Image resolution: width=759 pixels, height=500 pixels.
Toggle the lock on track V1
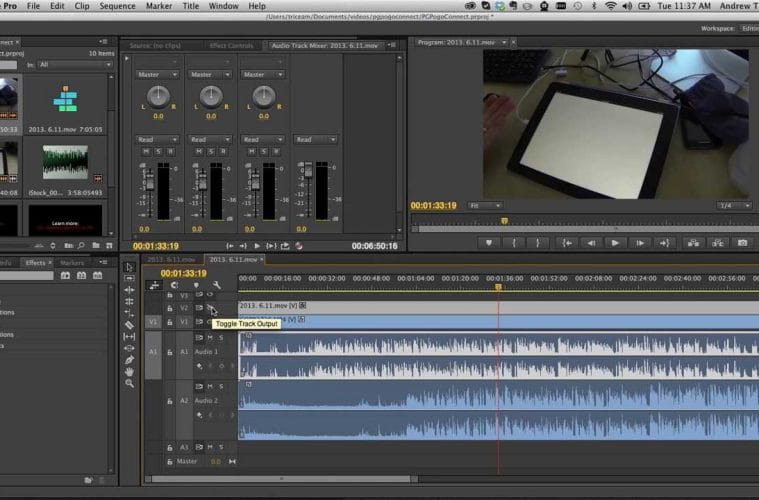coord(171,322)
